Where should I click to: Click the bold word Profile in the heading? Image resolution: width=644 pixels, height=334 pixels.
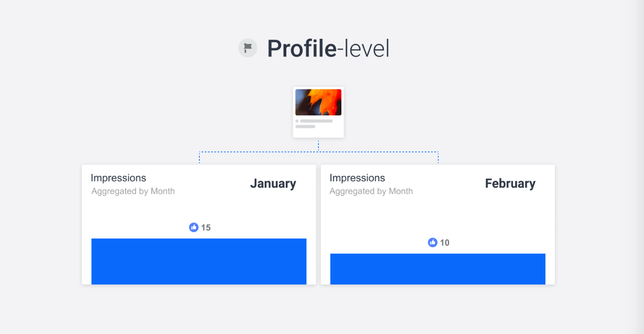pos(302,49)
